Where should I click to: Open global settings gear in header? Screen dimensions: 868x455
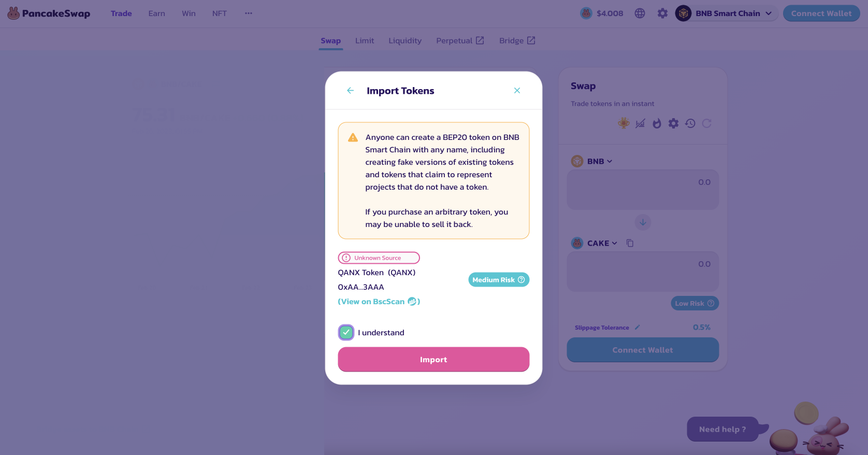(662, 13)
